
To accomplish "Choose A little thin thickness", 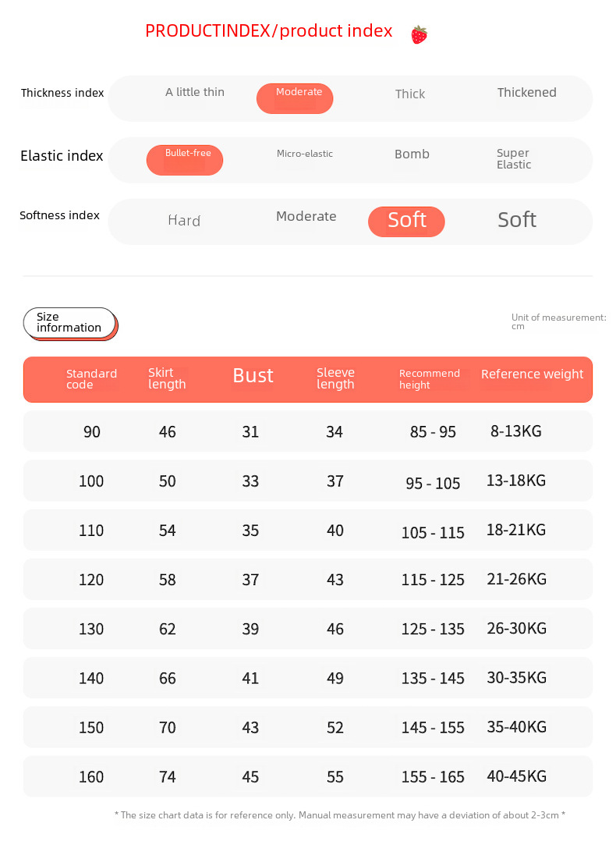I will [x=195, y=92].
